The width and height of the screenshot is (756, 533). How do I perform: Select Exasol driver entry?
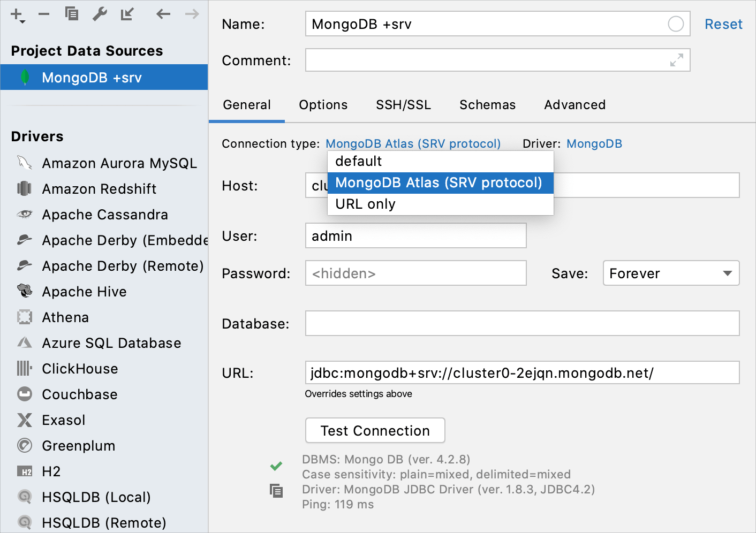(x=104, y=420)
